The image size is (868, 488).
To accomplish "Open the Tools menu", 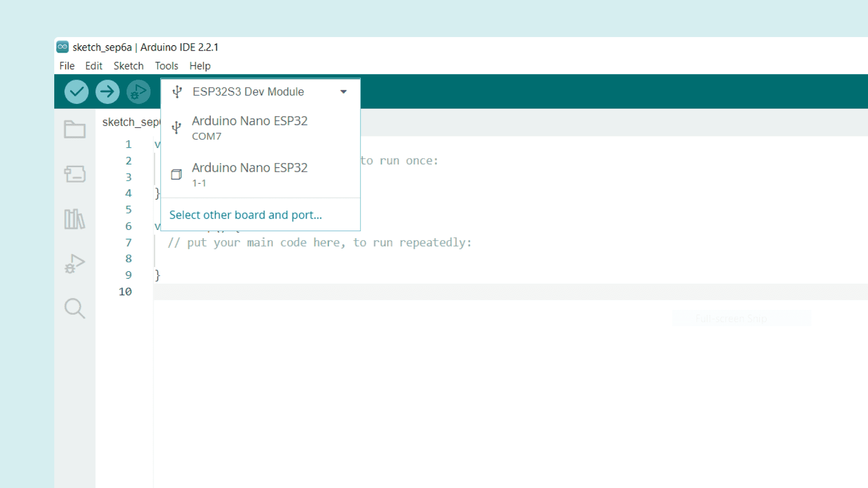I will pyautogui.click(x=166, y=66).
